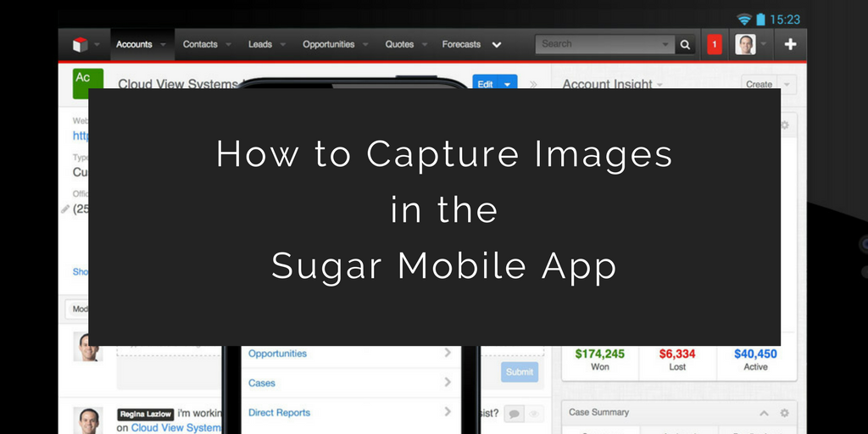868x434 pixels.
Task: Open the Opportunities module tab
Action: (328, 44)
